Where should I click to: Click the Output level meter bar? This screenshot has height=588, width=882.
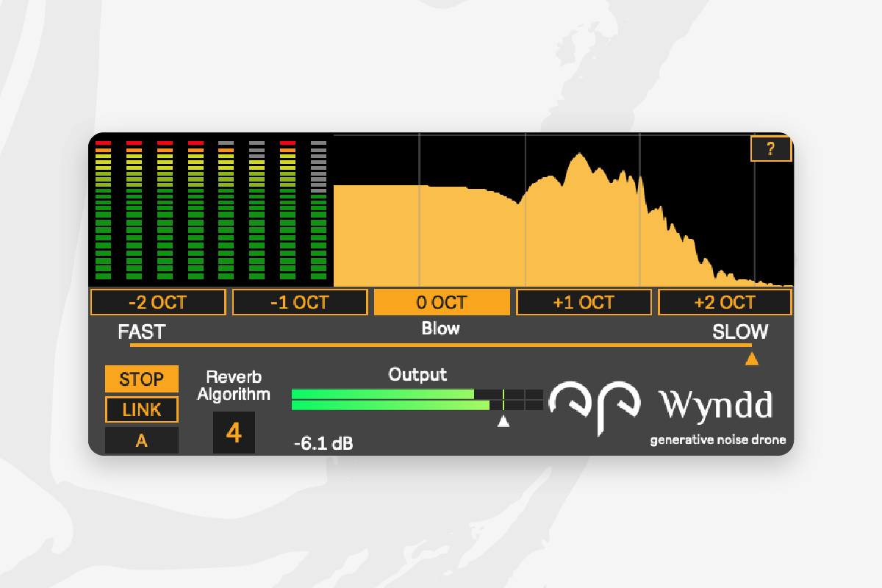tap(417, 400)
